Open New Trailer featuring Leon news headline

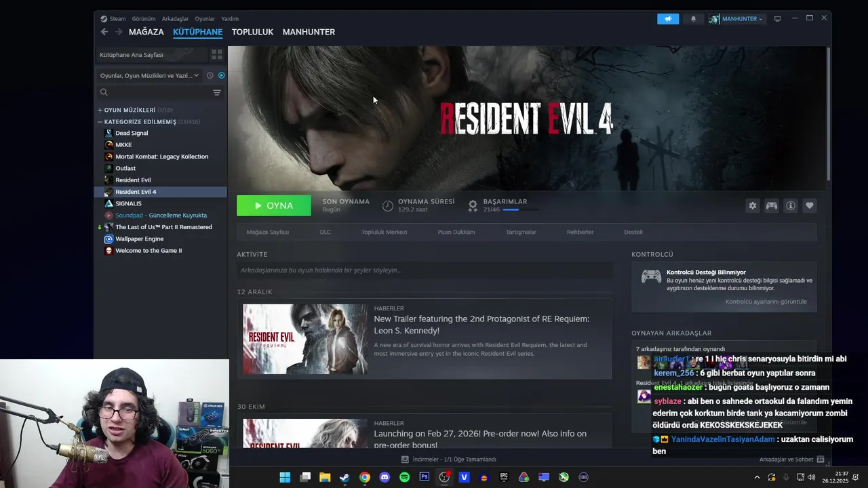481,325
